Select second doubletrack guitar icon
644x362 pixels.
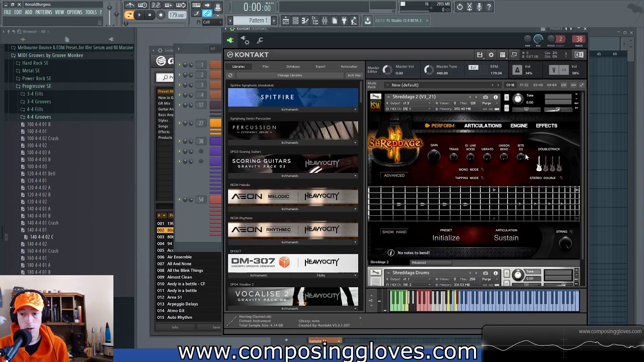pyautogui.click(x=546, y=163)
